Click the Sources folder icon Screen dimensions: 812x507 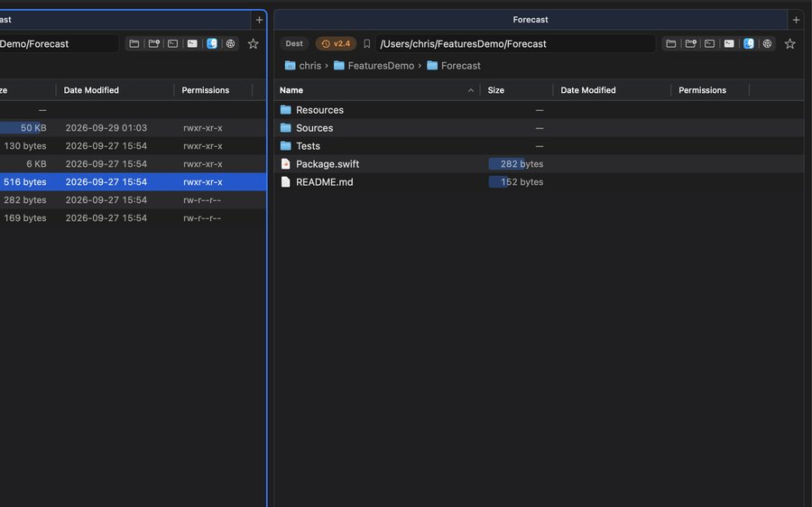pos(285,128)
